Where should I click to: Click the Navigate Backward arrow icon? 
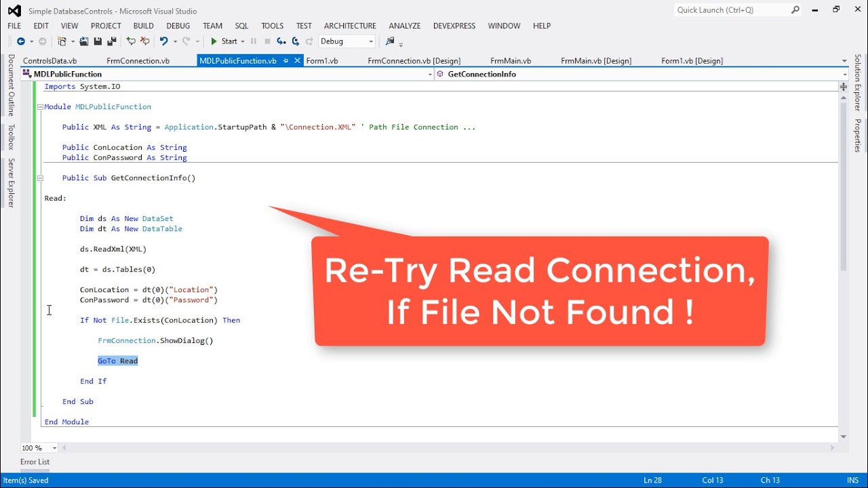[21, 41]
